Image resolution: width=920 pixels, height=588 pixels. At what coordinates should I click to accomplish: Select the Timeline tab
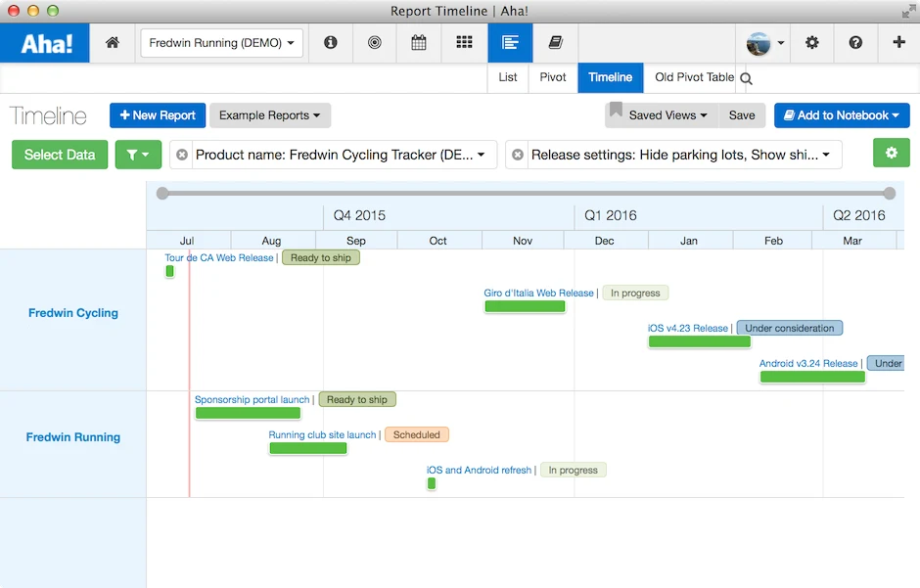pos(610,77)
